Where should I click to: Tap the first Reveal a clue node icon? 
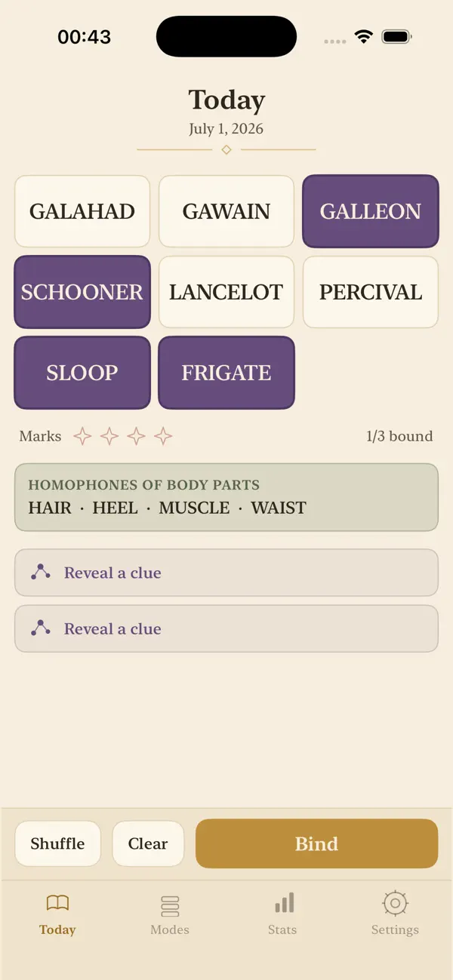pos(41,572)
